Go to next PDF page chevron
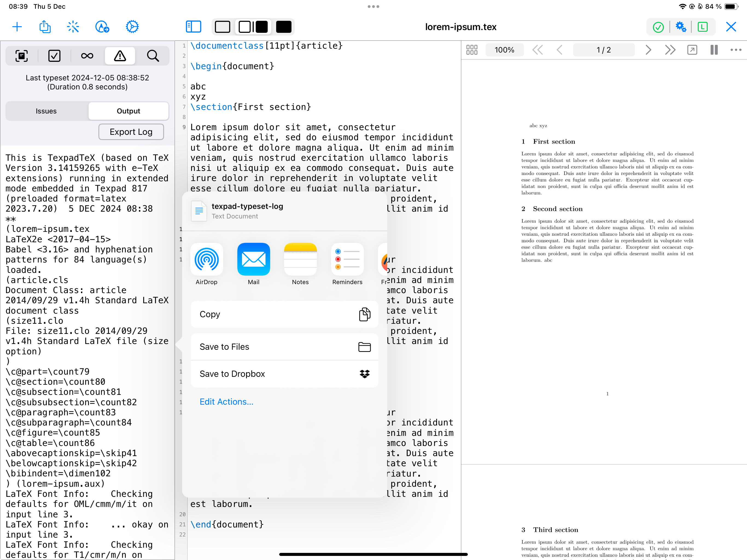This screenshot has height=560, width=747. point(648,50)
